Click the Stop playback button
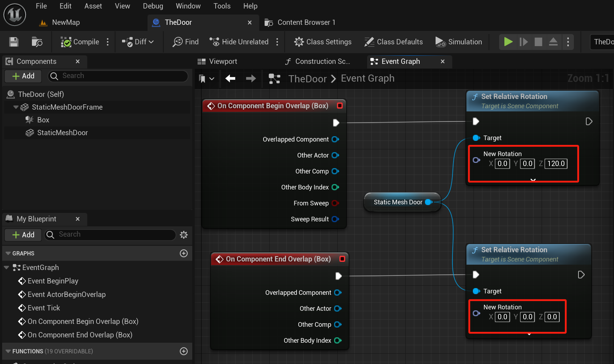This screenshot has height=364, width=614. [538, 42]
